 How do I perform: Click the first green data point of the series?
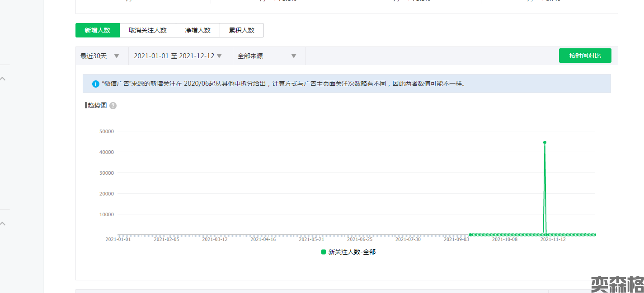[470, 235]
